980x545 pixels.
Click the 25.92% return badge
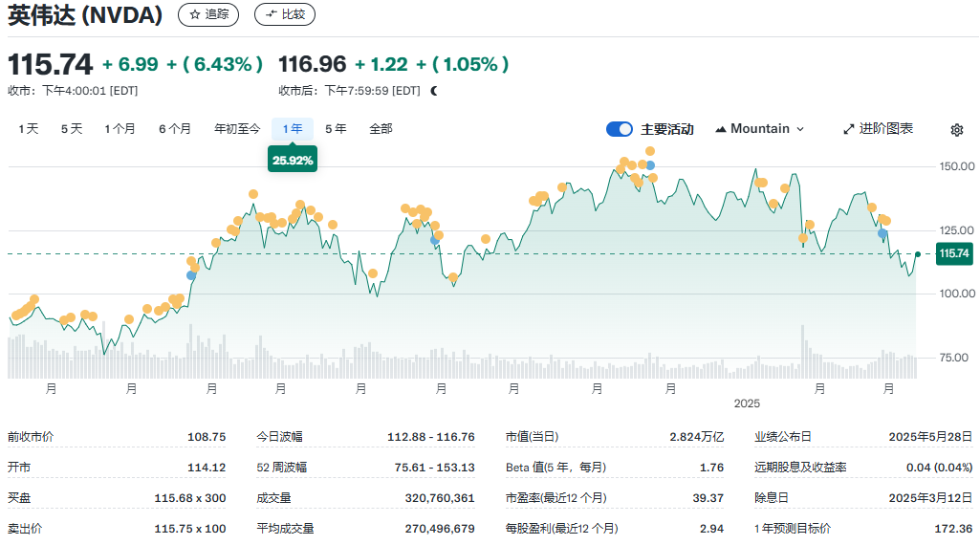pyautogui.click(x=293, y=160)
